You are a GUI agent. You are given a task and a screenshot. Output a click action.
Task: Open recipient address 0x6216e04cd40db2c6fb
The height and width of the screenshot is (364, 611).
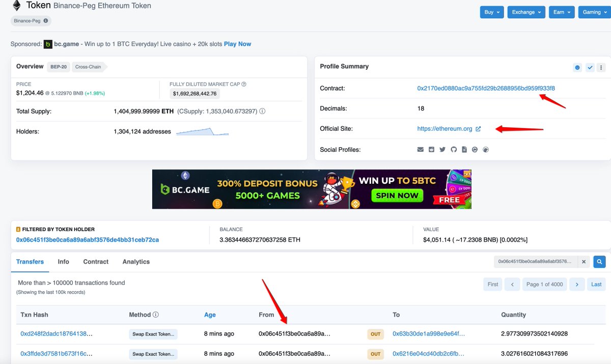429,354
